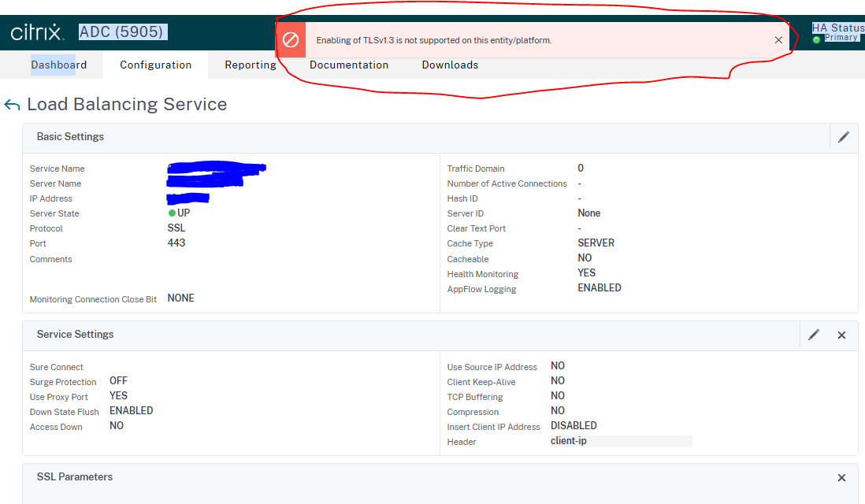Click the Load Balancing Service heading
Screen dimensions: 865x504
[x=127, y=105]
